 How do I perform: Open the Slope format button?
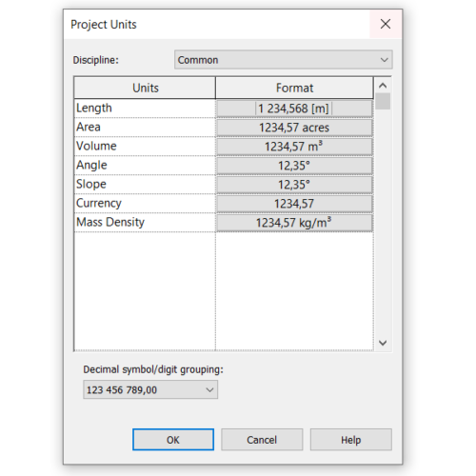coord(294,185)
